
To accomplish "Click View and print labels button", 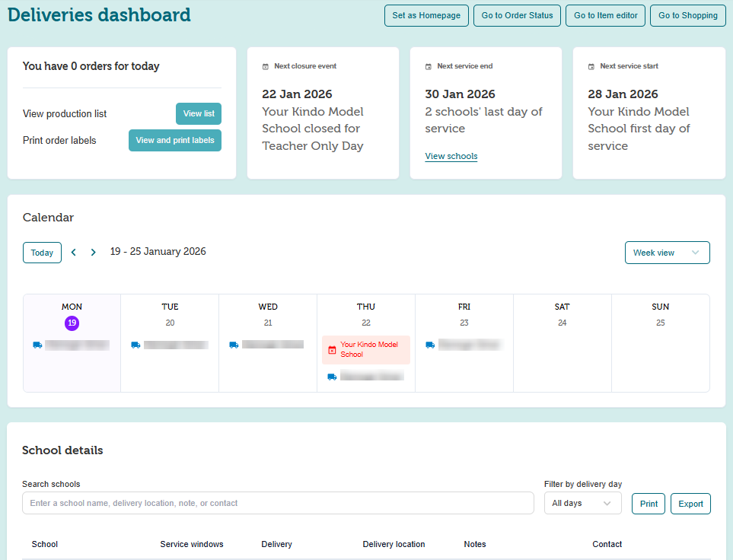I will click(175, 140).
